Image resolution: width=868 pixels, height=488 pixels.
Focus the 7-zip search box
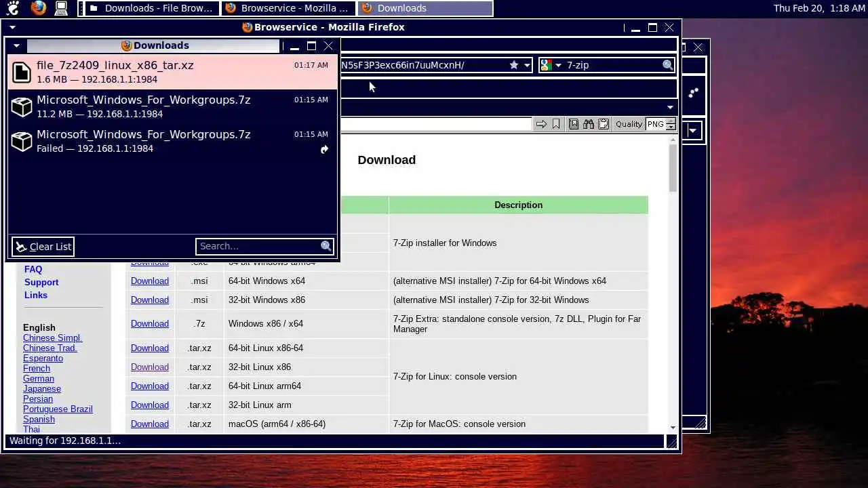[x=612, y=65]
